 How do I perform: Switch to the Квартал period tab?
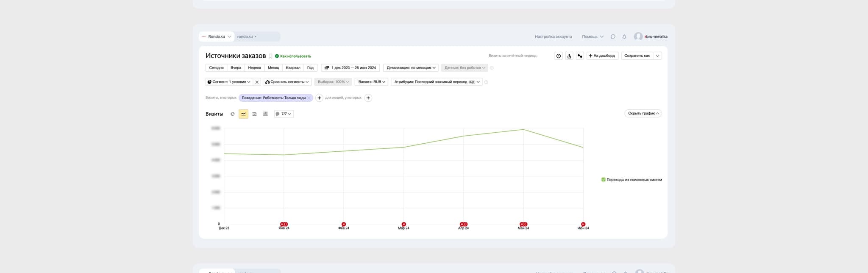[293, 68]
